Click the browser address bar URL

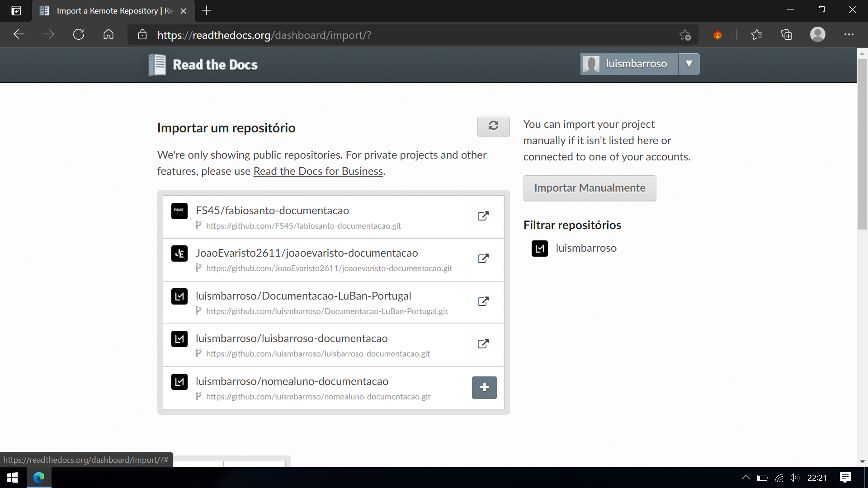tap(264, 35)
